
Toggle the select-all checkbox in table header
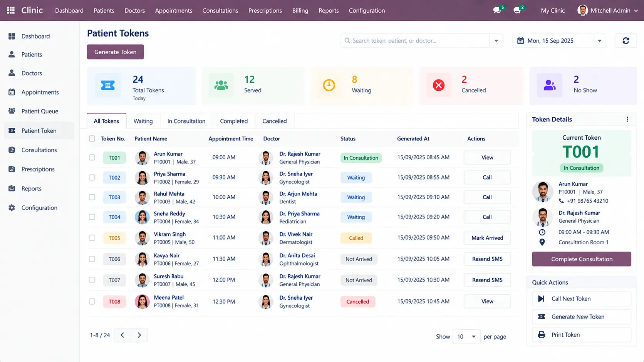coord(92,138)
